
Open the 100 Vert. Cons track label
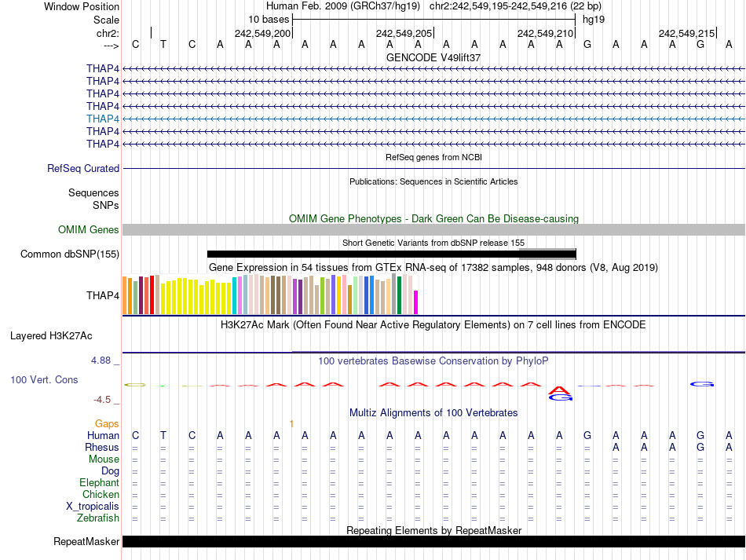[44, 379]
